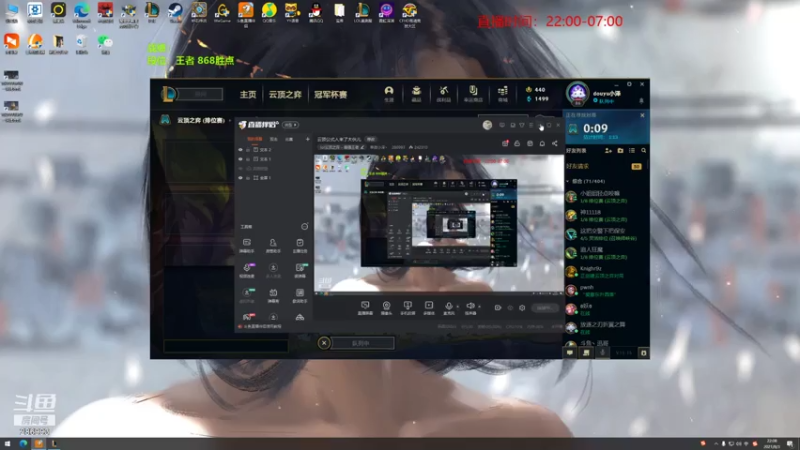This screenshot has height=450, width=800.
Task: Select friend Knight9z in friends list
Action: coord(606,271)
